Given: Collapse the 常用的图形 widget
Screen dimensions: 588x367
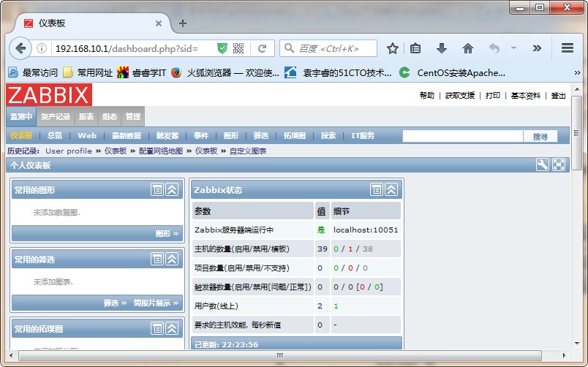Looking at the screenshot, I should [172, 189].
